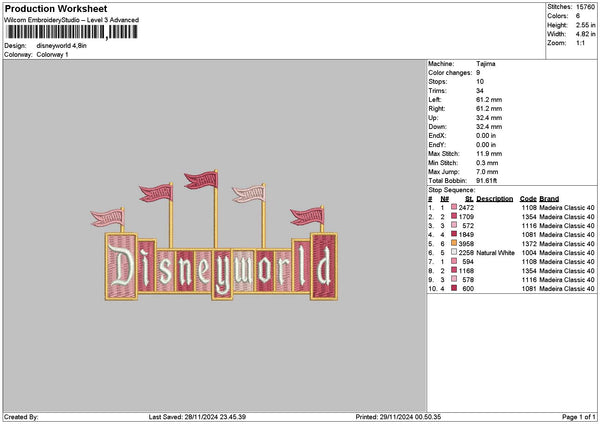Click the 'Brand' column header
The image size is (600, 424).
pyautogui.click(x=549, y=199)
